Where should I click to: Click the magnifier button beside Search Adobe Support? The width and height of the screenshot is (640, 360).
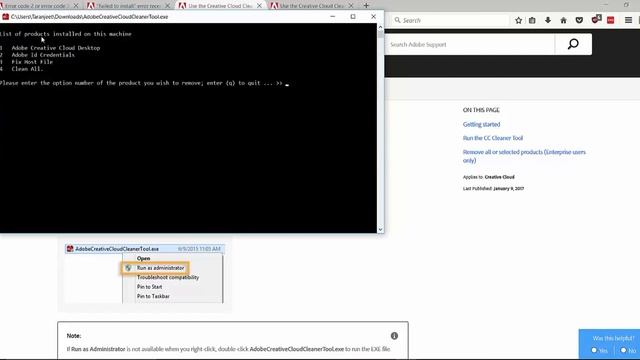click(x=573, y=44)
